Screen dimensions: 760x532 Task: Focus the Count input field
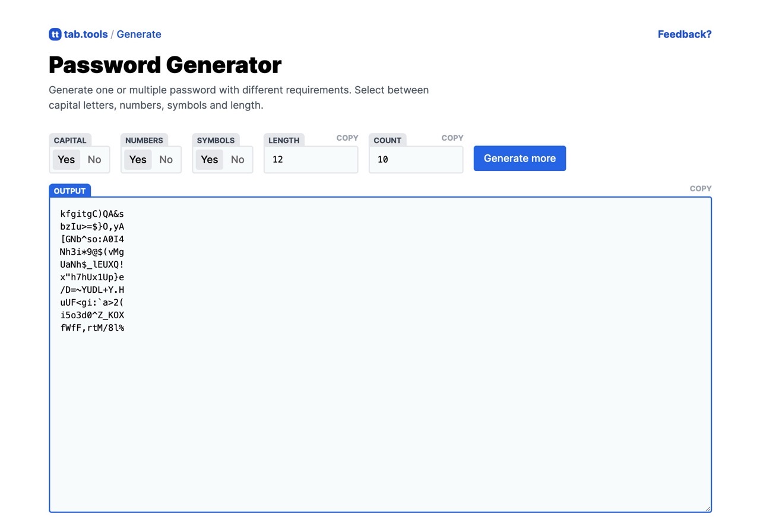(416, 160)
